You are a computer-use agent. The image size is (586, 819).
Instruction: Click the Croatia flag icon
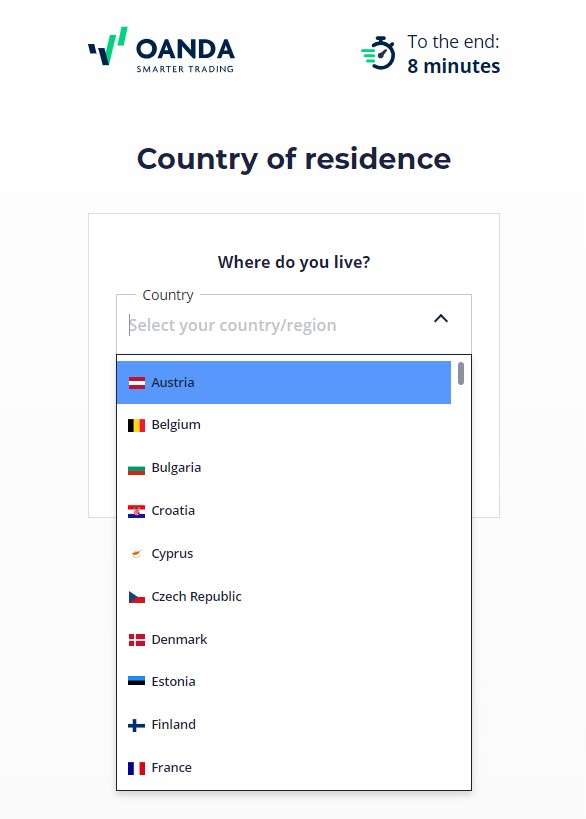pos(136,511)
